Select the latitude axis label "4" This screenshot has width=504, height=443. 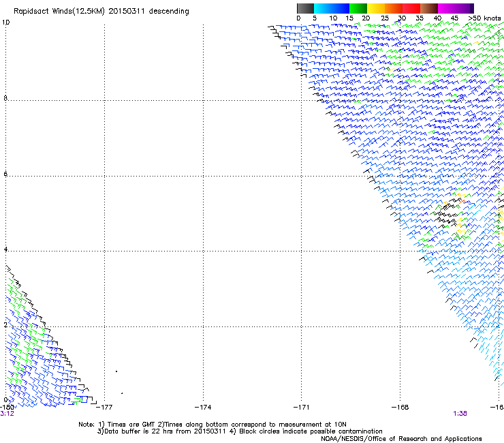coord(5,249)
